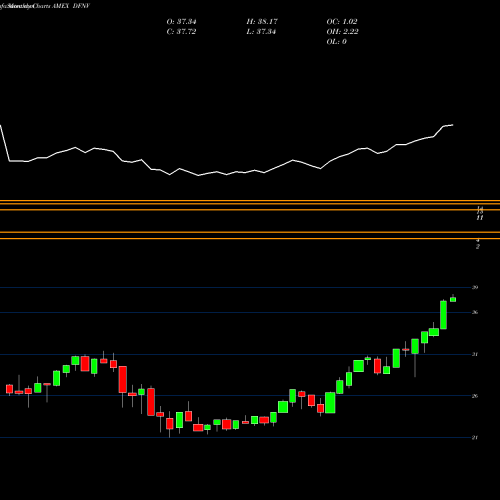Screen dimensions: 500x500
Task: Click the AMEX DFNV chart title
Action: click(71, 6)
